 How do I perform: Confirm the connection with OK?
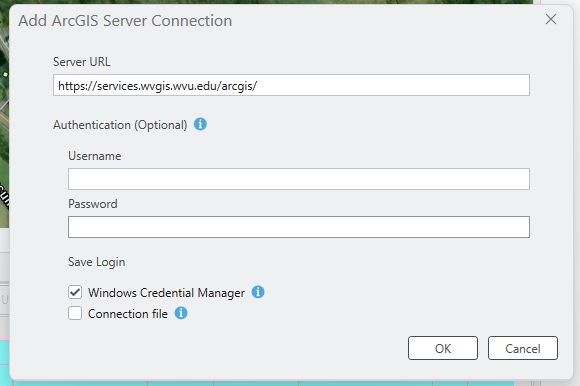point(443,348)
